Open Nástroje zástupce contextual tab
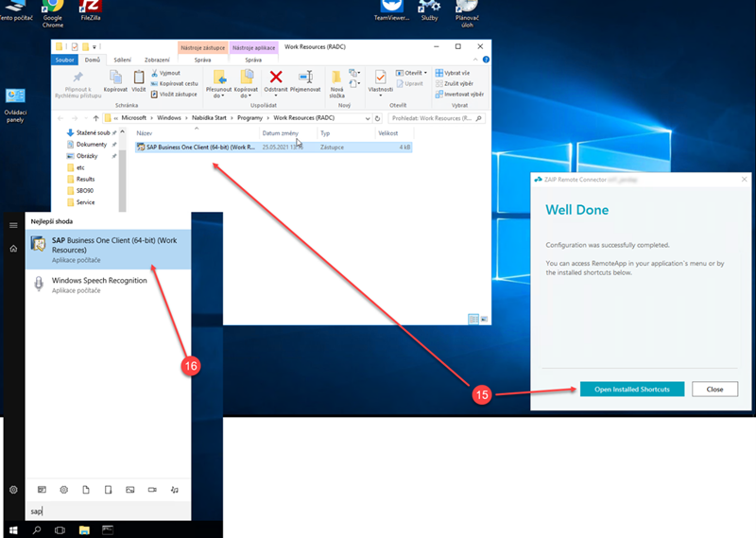Image resolution: width=756 pixels, height=538 pixels. pyautogui.click(x=202, y=47)
